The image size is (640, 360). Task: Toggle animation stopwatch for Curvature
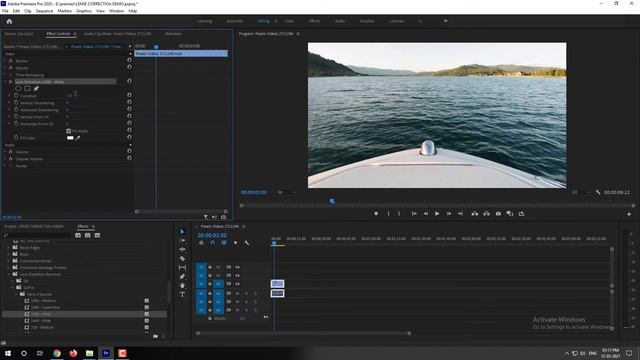pyautogui.click(x=16, y=96)
